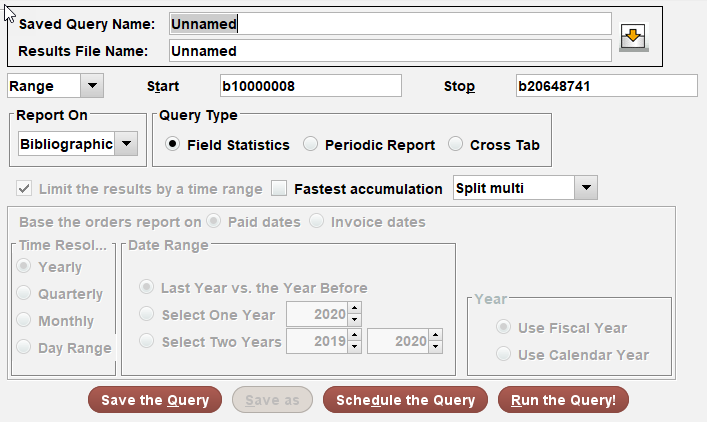
Task: Decrement the 2019 first year spinner
Action: tap(355, 347)
